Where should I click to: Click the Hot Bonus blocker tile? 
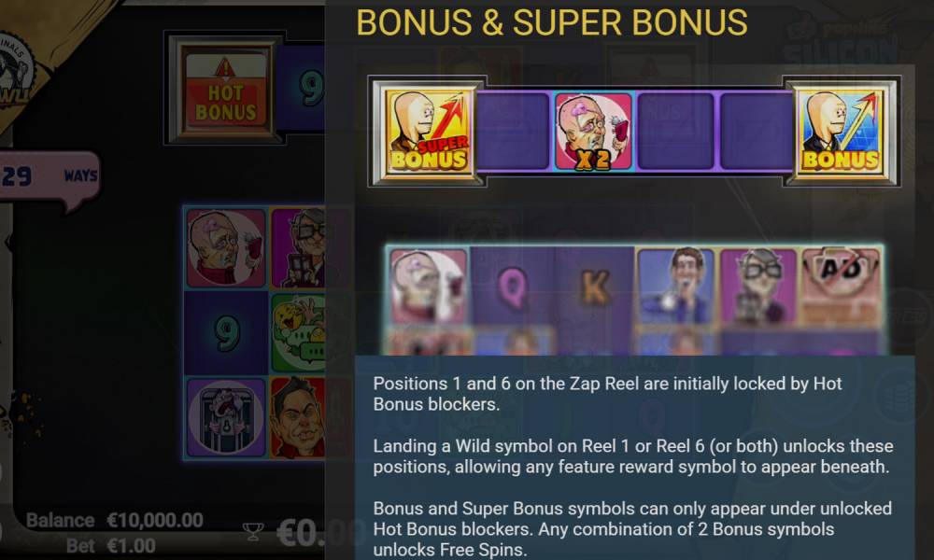click(225, 88)
